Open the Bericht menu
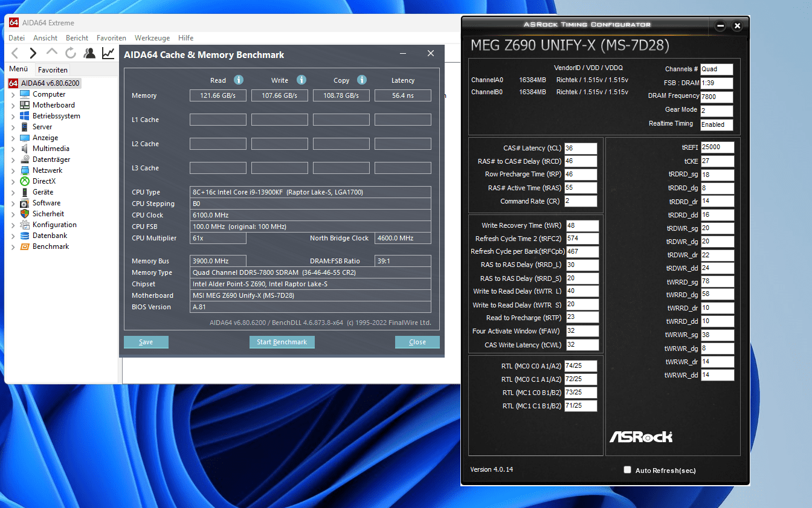Screen dimensions: 812x508 (77, 37)
